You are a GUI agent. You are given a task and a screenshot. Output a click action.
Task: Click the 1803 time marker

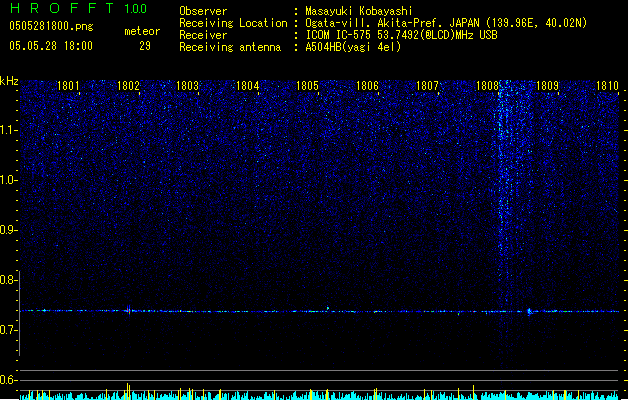point(188,86)
